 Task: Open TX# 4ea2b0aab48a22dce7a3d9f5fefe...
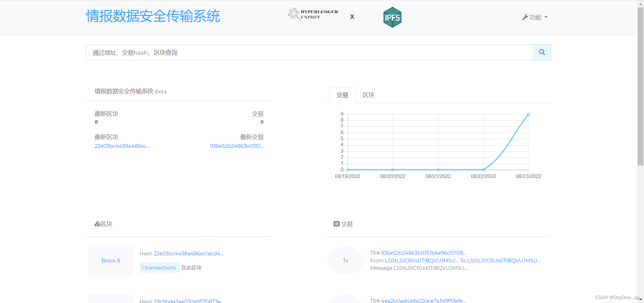point(423,301)
